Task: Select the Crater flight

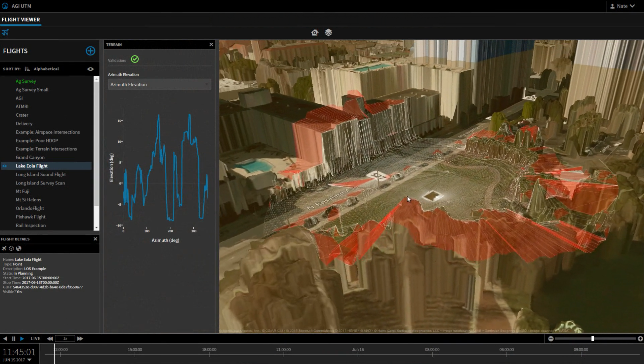Action: [x=22, y=115]
